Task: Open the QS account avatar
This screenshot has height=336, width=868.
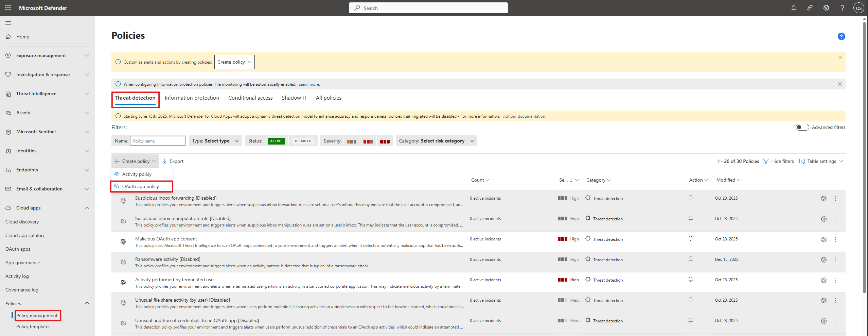Action: (858, 8)
